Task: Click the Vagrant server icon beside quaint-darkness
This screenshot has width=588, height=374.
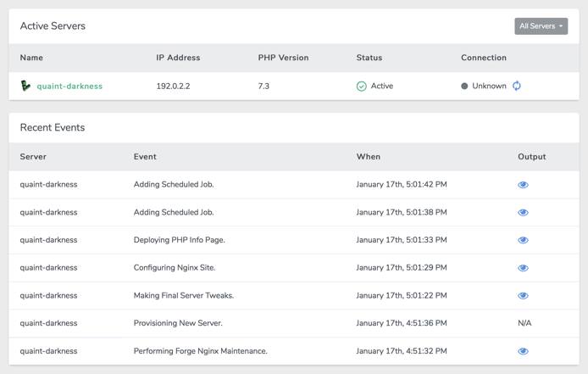Action: (x=26, y=86)
